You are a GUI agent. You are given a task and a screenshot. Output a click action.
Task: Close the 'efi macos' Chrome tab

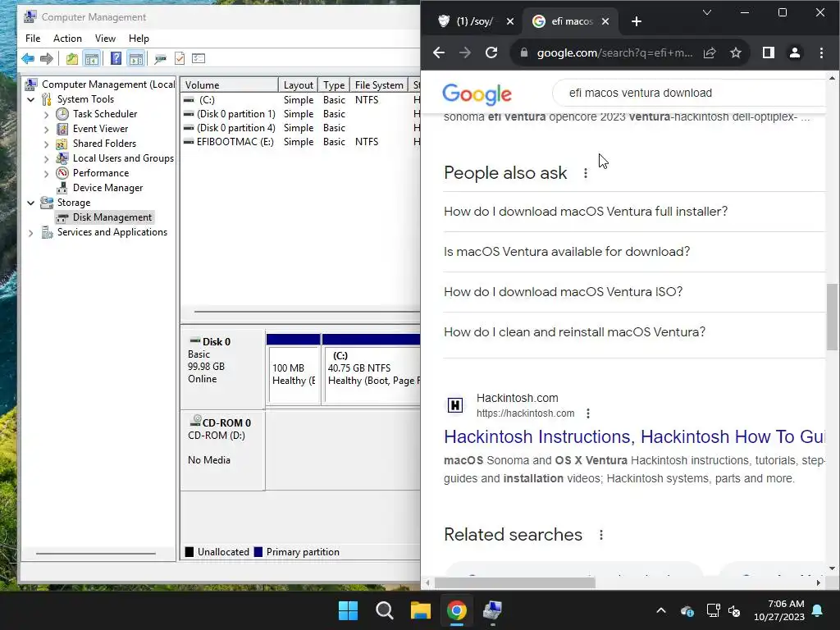click(x=605, y=21)
